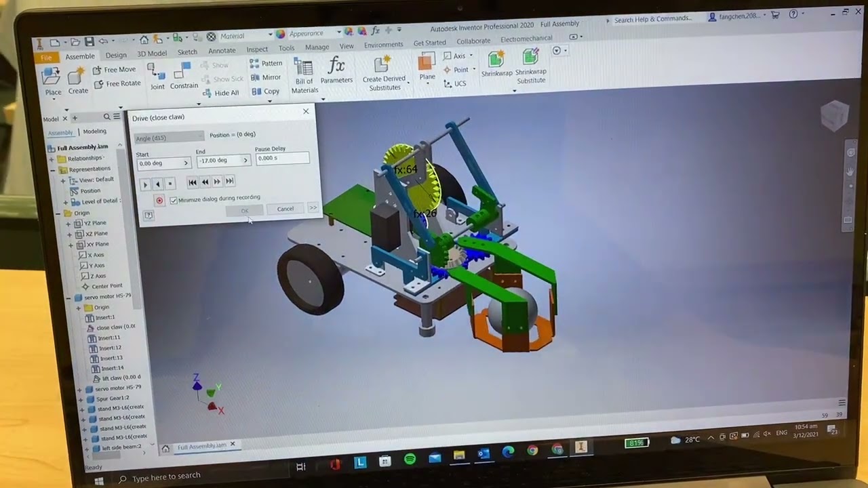This screenshot has width=868, height=488.
Task: Play the drive animation forward
Action: tap(144, 184)
